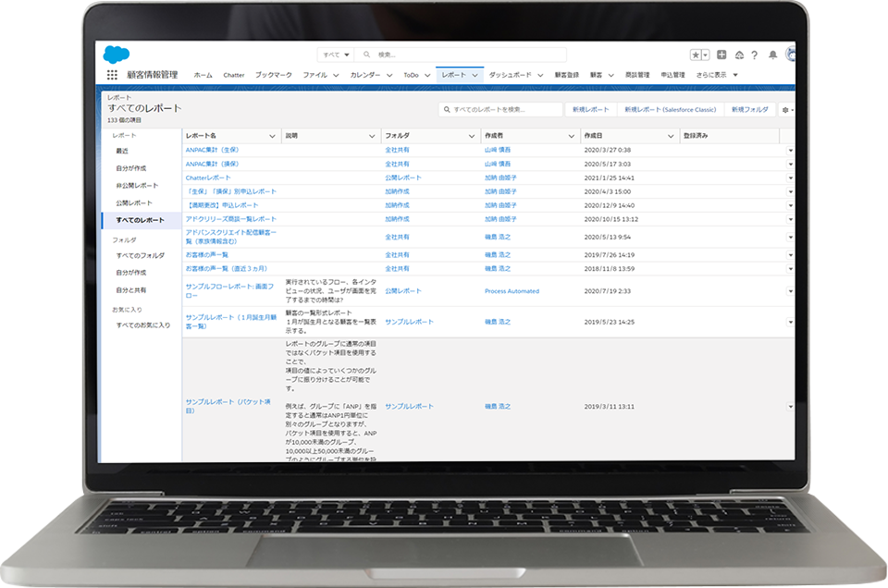Click the 新規フォルダ button
This screenshot has height=588, width=888.
pyautogui.click(x=749, y=109)
